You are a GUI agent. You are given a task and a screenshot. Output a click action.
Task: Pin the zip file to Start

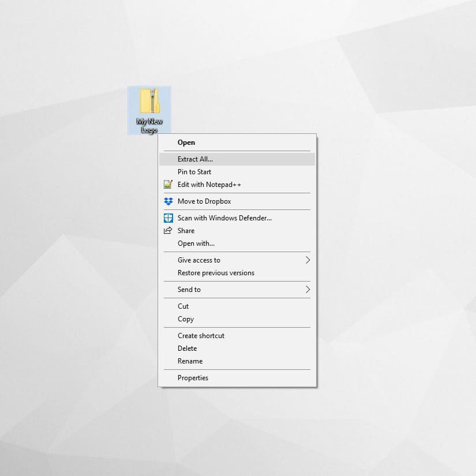tap(194, 172)
